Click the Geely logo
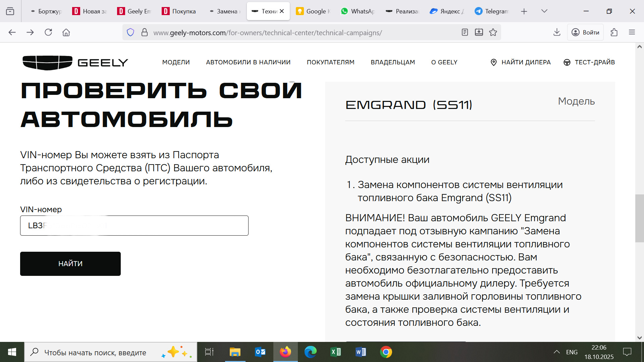 tap(75, 63)
